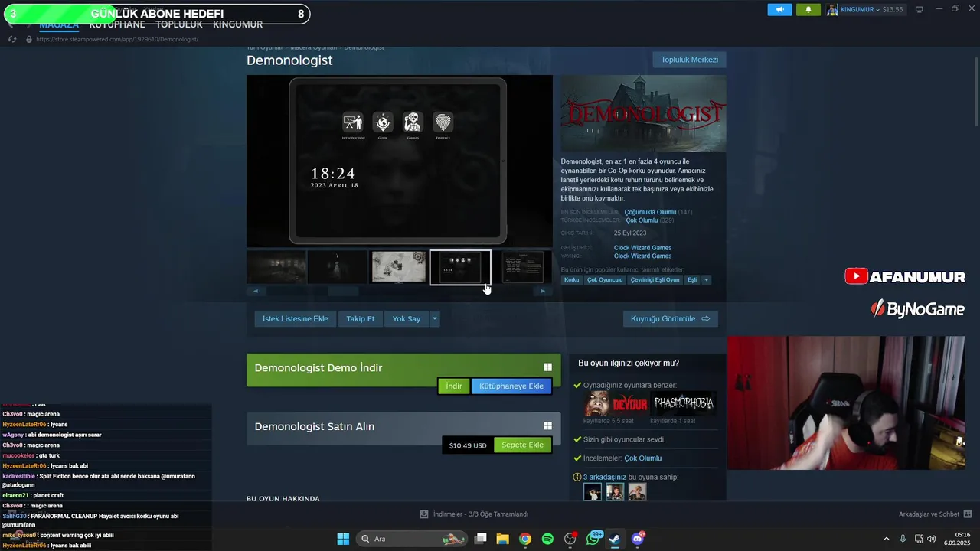Open File Explorer from the taskbar
Image resolution: width=980 pixels, height=551 pixels.
pos(502,539)
